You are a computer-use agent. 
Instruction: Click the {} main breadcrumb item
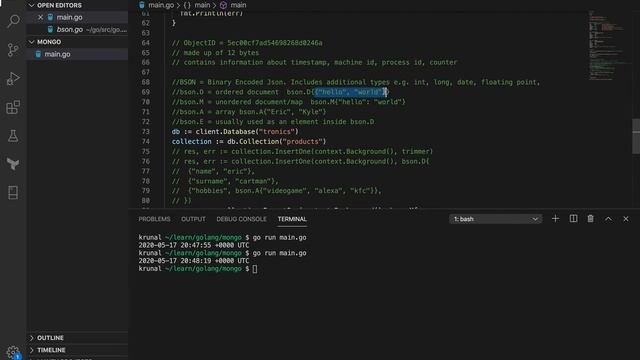[x=197, y=5]
